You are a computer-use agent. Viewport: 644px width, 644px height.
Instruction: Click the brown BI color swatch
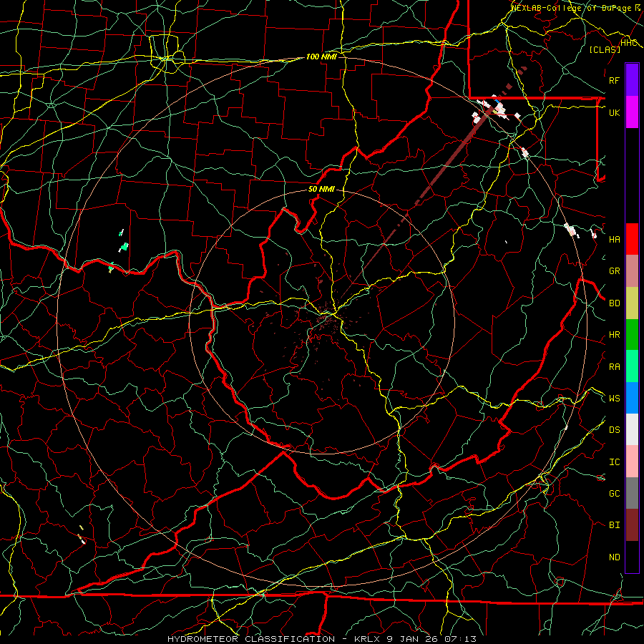pos(632,525)
